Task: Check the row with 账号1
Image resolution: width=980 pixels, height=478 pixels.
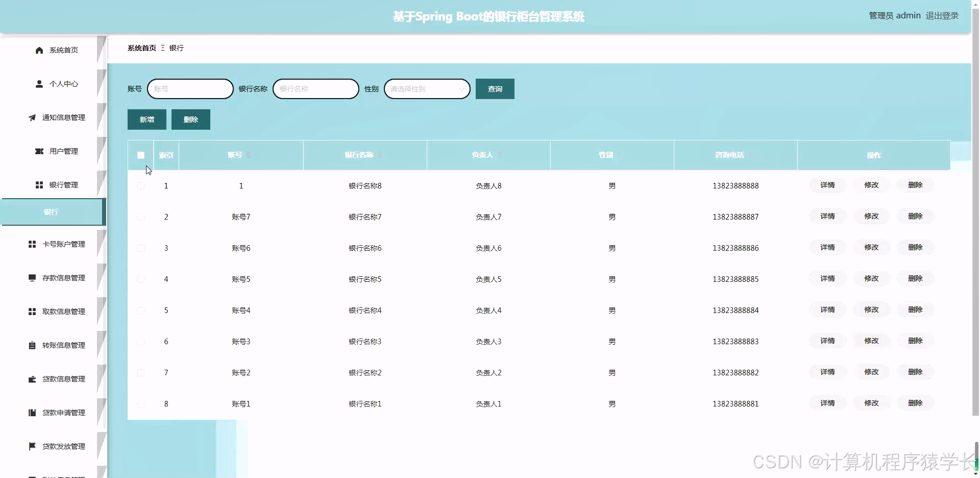Action: click(x=141, y=404)
